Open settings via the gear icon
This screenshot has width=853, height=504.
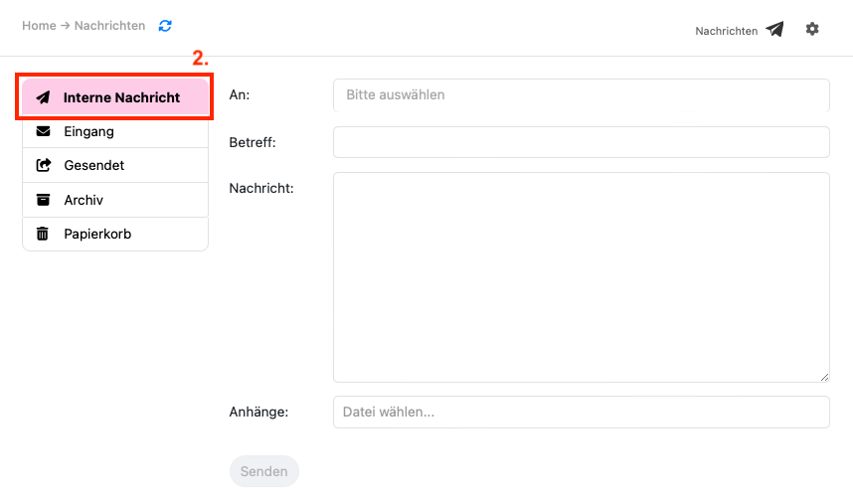coord(812,29)
